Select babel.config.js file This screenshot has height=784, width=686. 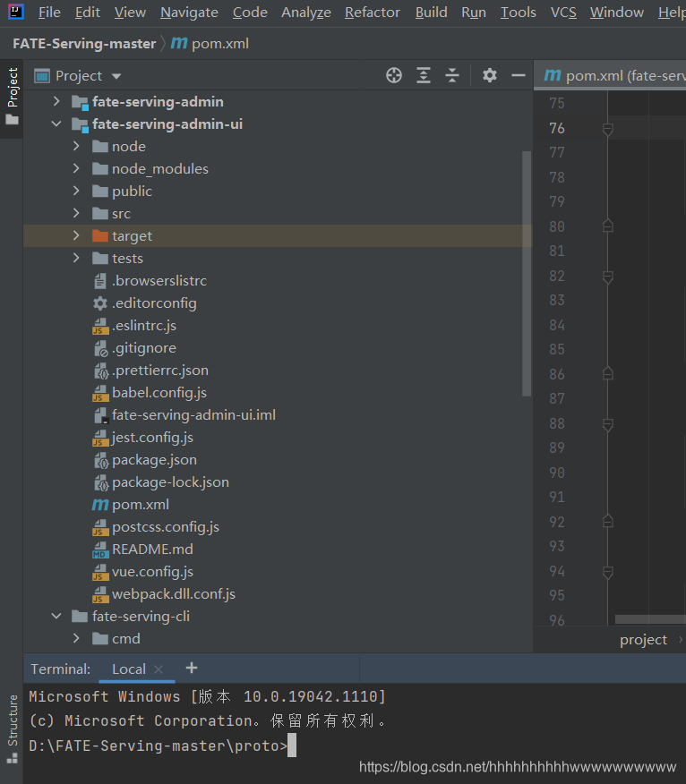pyautogui.click(x=159, y=393)
